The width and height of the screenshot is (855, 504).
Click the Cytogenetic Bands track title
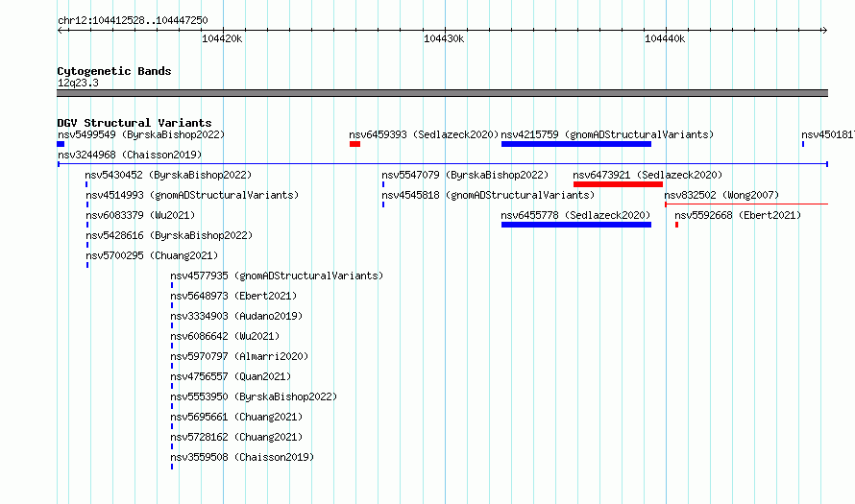point(114,71)
